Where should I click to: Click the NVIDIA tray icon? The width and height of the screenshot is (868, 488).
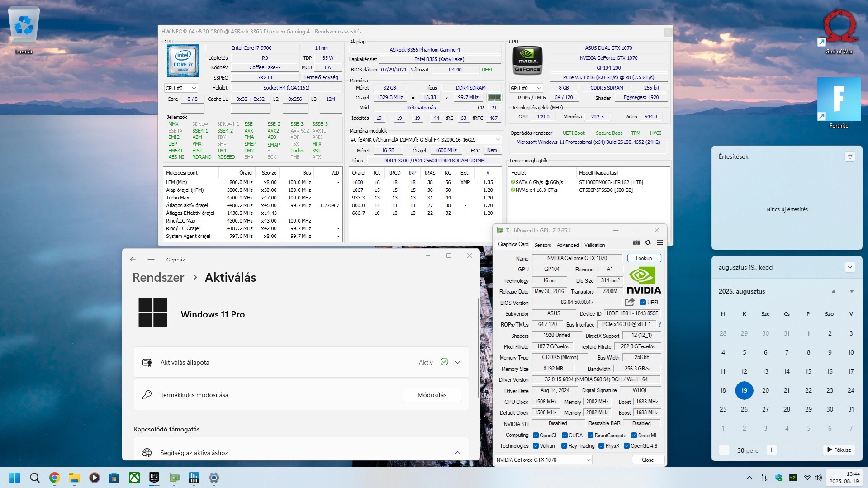[x=793, y=478]
